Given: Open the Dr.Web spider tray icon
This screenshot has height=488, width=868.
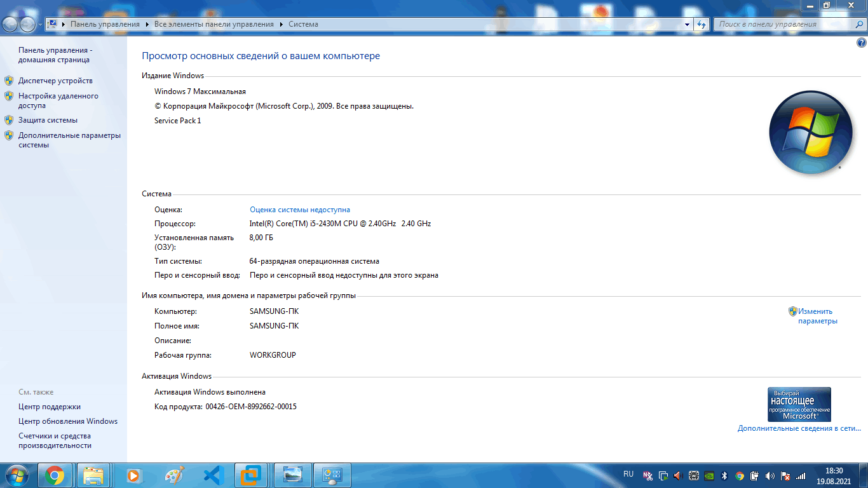Looking at the screenshot, I should pyautogui.click(x=694, y=475).
